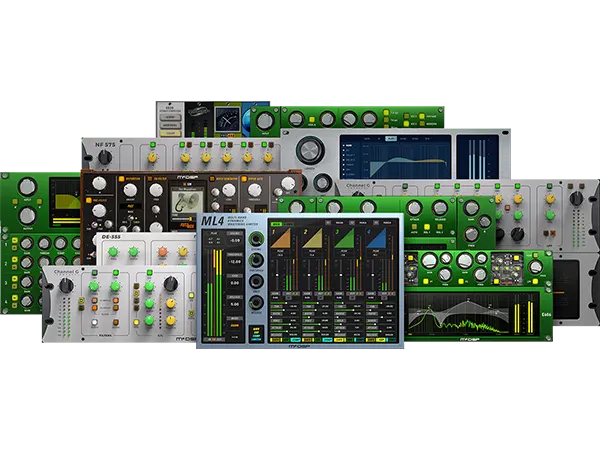Click white round button in Channel G Filters
Screen dimensions: 600x450
(x=95, y=323)
